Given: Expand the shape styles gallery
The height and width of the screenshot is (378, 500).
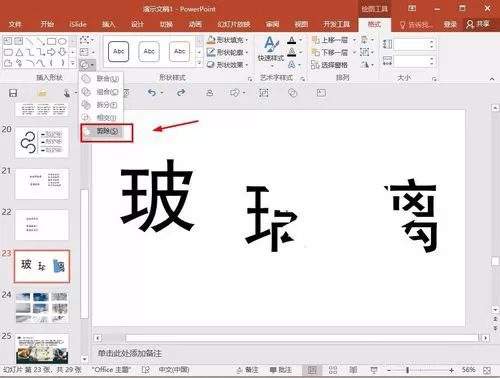Looking at the screenshot, I should coord(199,63).
